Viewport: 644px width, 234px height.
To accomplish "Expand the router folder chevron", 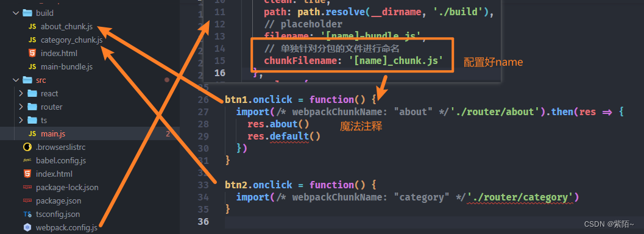I will click(x=21, y=107).
